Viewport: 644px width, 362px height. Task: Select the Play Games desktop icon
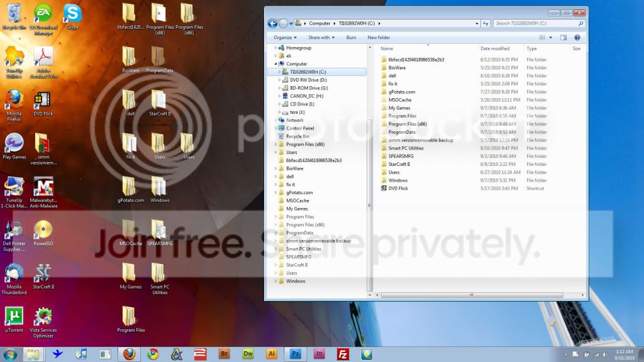[14, 146]
